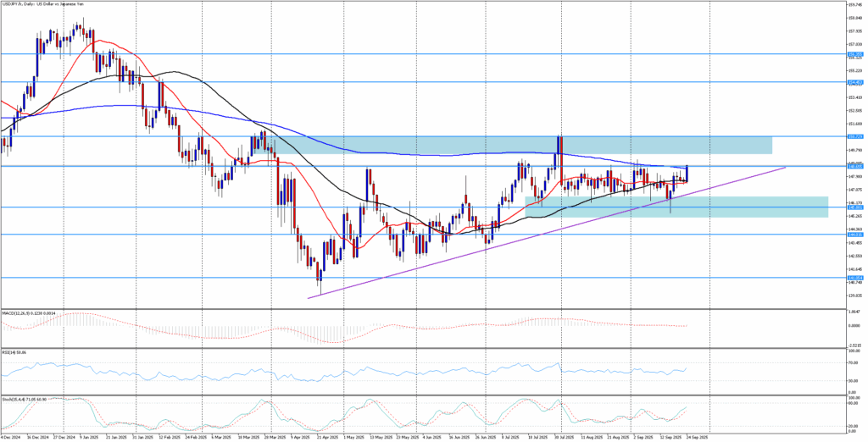
Task: Select the 150.729 horizontal level price tag
Action: pyautogui.click(x=854, y=136)
